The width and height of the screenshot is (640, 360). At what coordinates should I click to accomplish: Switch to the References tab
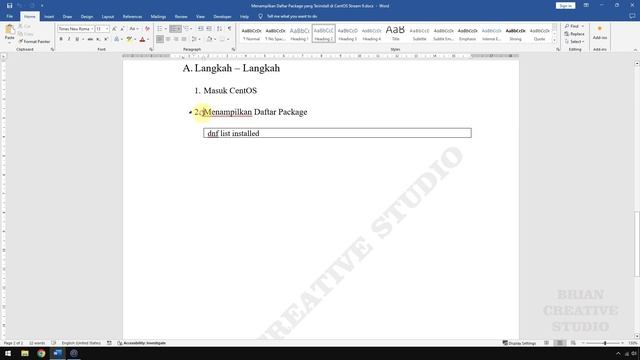click(132, 17)
